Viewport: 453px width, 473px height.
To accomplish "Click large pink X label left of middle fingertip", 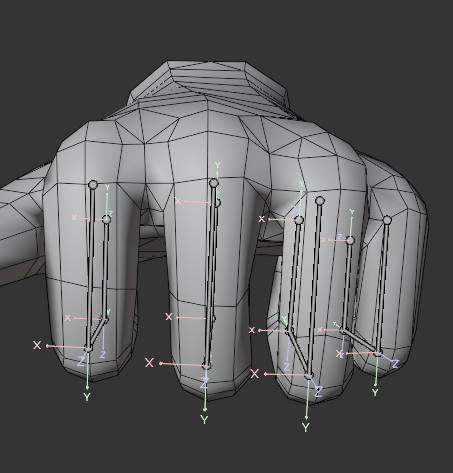I will pyautogui.click(x=149, y=363).
